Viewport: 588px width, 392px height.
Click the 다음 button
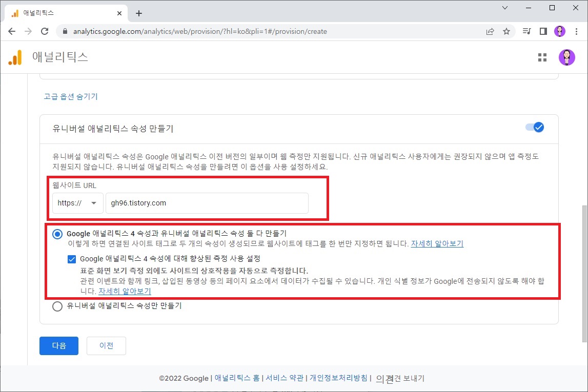(59, 345)
